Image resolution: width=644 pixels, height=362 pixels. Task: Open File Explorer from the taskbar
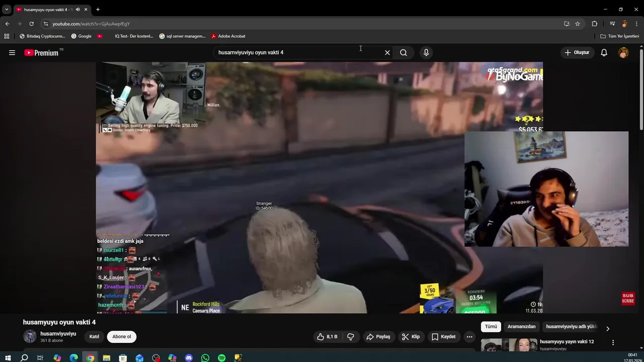(x=107, y=358)
